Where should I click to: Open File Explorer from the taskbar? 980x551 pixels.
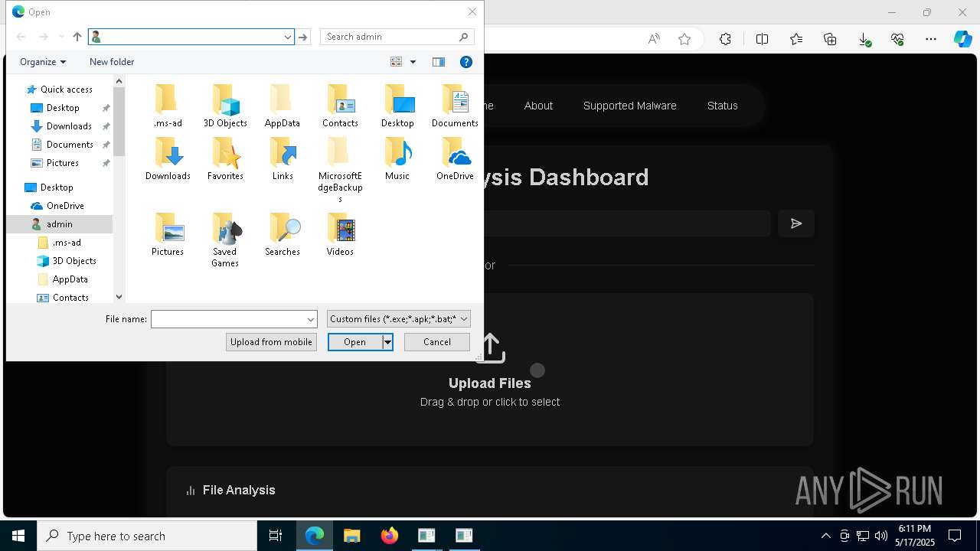(x=351, y=536)
